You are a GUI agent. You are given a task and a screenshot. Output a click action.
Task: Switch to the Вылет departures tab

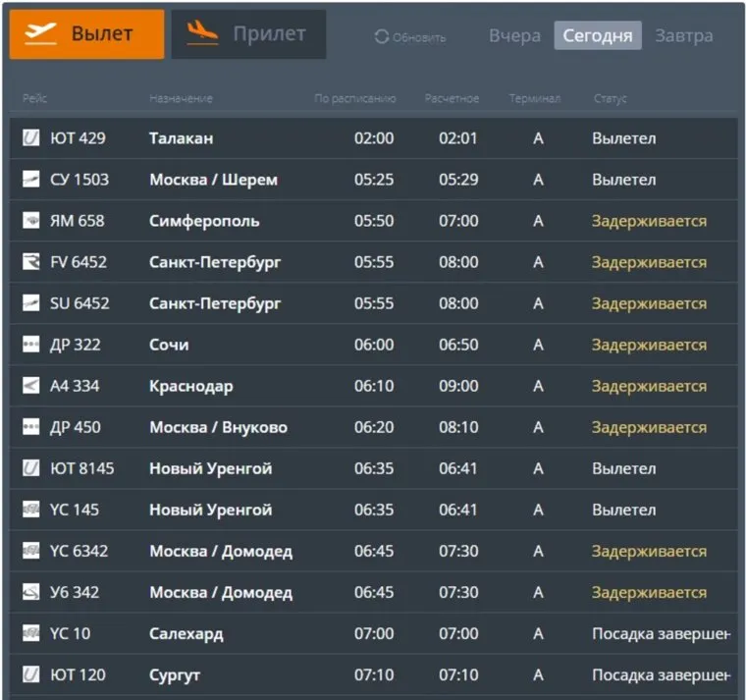coord(86,34)
